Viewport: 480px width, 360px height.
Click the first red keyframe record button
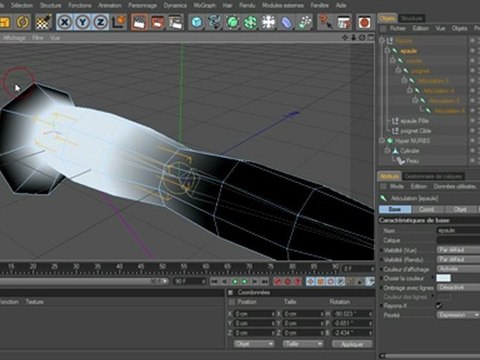pyautogui.click(x=278, y=282)
